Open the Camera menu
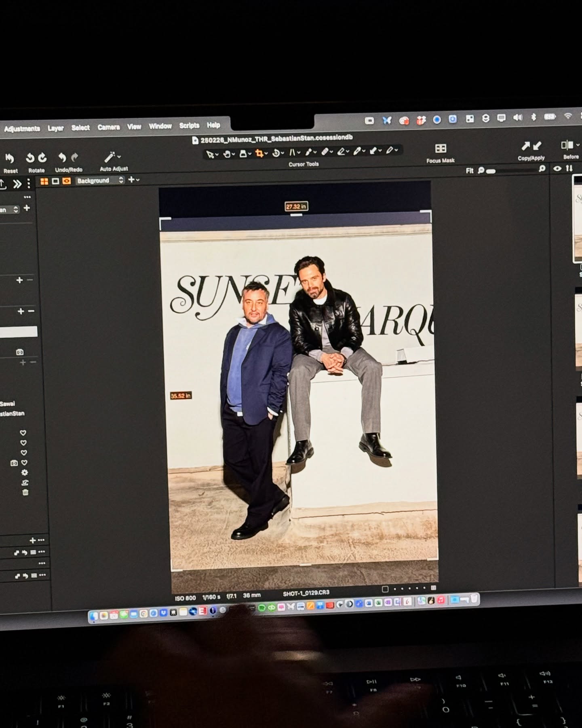582x728 pixels. 108,127
